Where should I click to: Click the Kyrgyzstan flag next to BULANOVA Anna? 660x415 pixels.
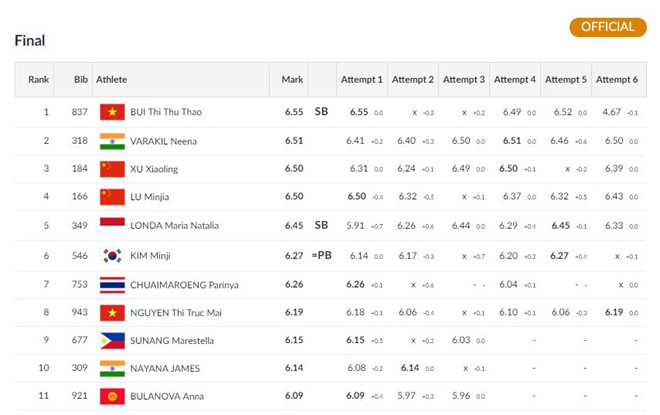pos(112,398)
